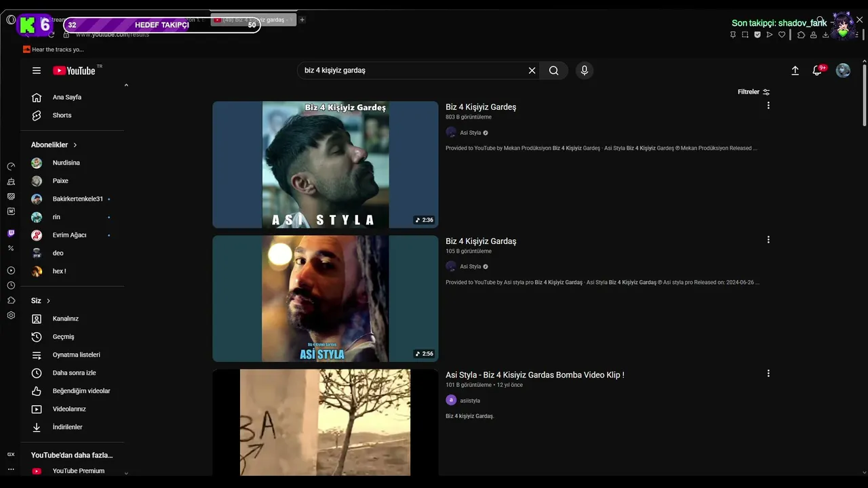The width and height of the screenshot is (868, 488).
Task: Open more options for Bomba Video Klip
Action: point(768,373)
